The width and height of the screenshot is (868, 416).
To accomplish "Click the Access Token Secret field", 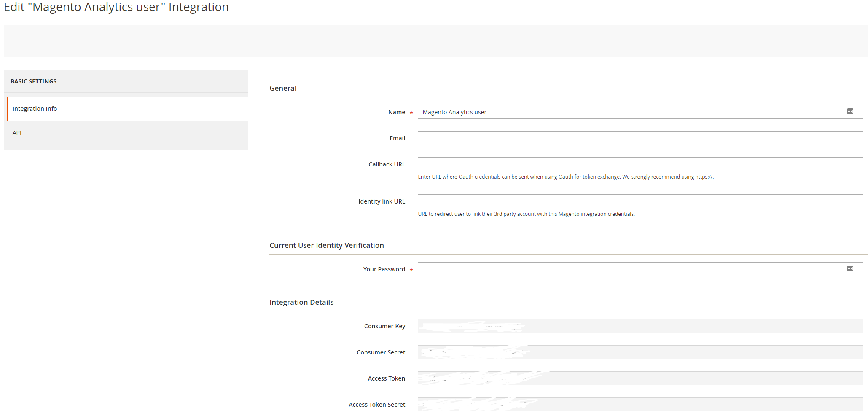I will pos(590,404).
